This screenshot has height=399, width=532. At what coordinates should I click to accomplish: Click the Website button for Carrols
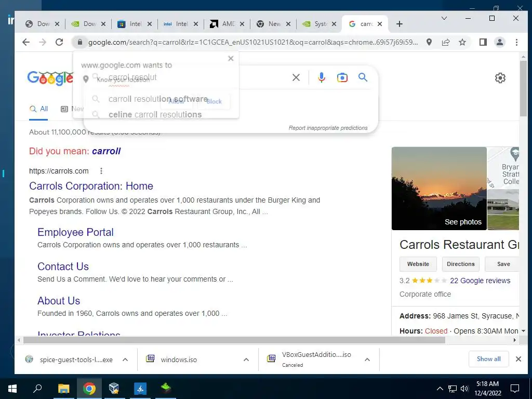(418, 264)
